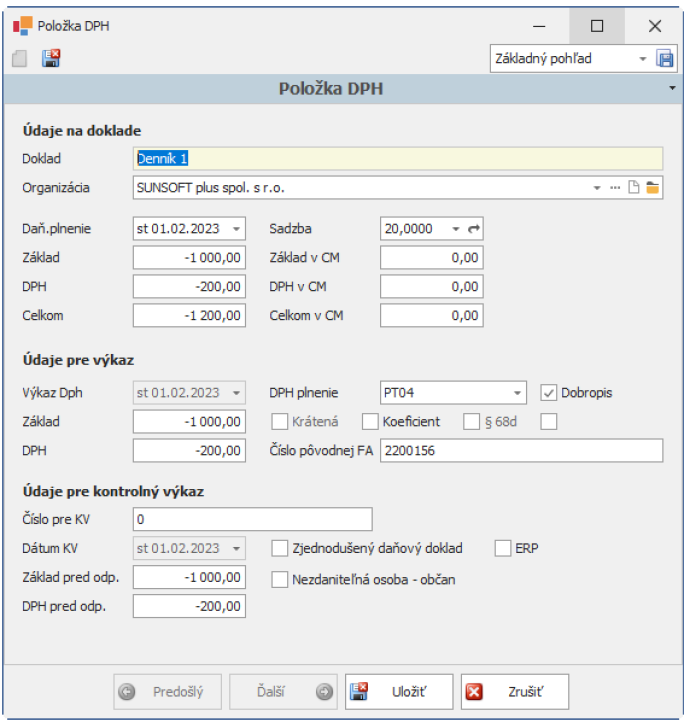
Task: Uncheck the Dobropis checkbox
Action: coord(549,393)
